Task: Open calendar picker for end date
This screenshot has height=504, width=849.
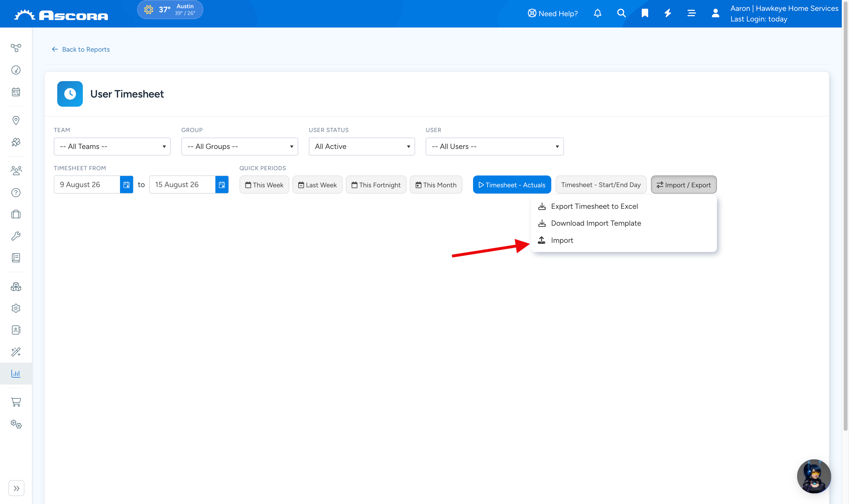Action: point(222,184)
